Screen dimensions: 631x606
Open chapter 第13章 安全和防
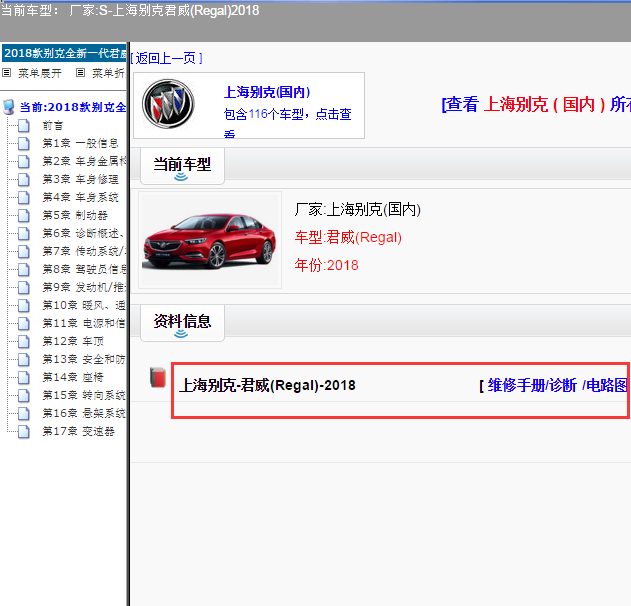pos(84,359)
